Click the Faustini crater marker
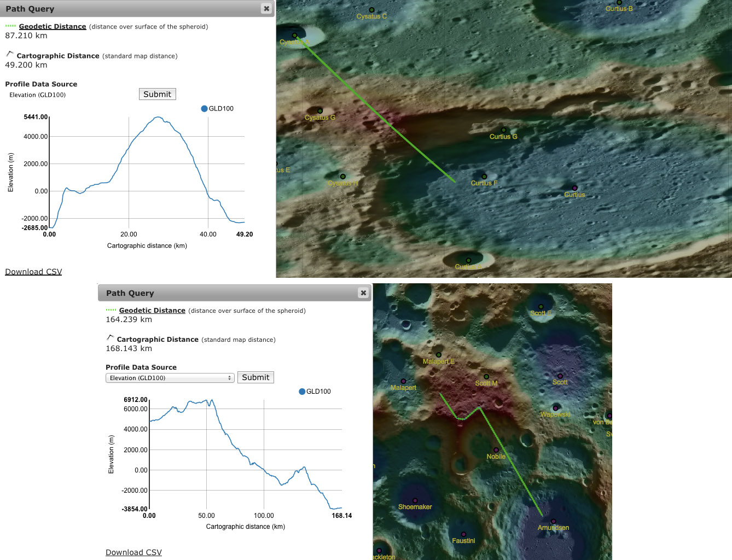732x560 pixels. pyautogui.click(x=463, y=534)
